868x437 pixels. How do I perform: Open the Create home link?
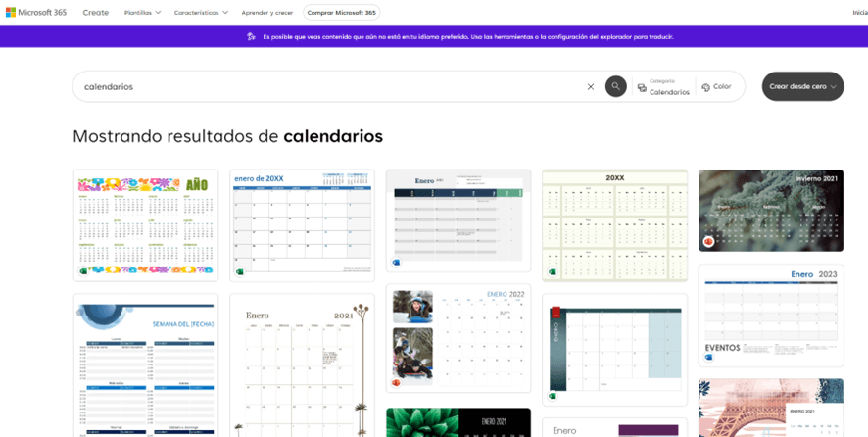(x=96, y=12)
